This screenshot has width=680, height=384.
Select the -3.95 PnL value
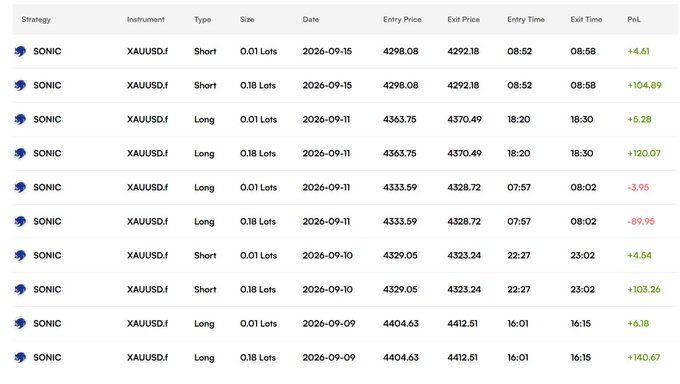pyautogui.click(x=638, y=187)
